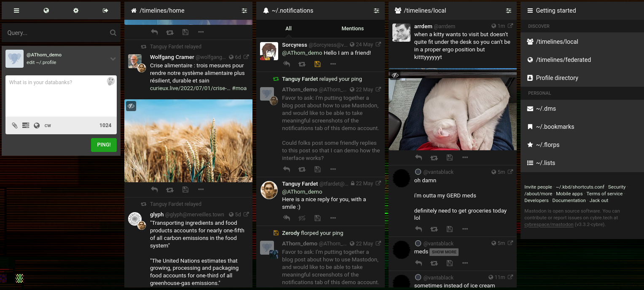The image size is (644, 290).
Task: Bookmark Tanguy Fardet's nice reply
Action: click(317, 218)
